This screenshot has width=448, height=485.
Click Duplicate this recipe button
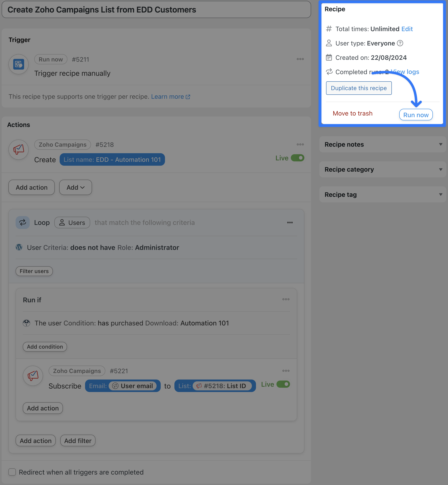click(x=359, y=88)
